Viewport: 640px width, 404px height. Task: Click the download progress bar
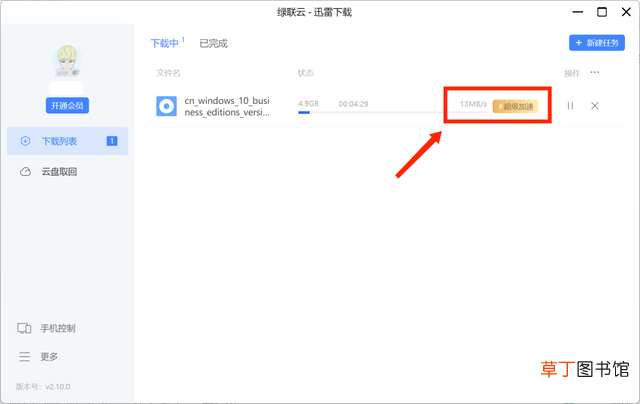pyautogui.click(x=392, y=113)
